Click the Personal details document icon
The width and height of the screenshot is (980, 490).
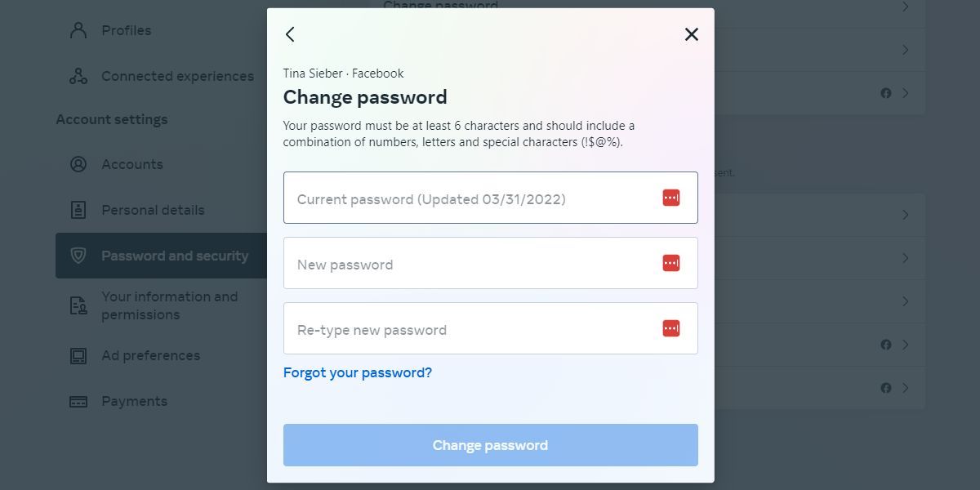tap(78, 210)
